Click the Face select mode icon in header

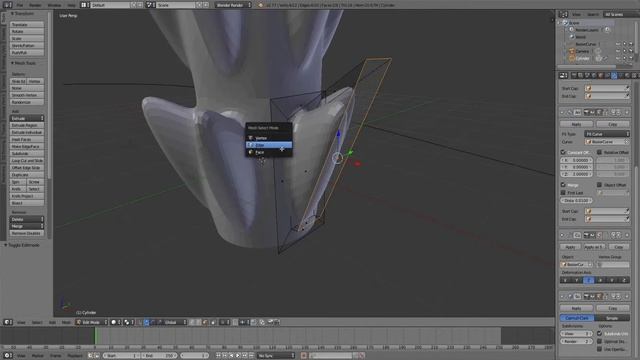coord(205,322)
